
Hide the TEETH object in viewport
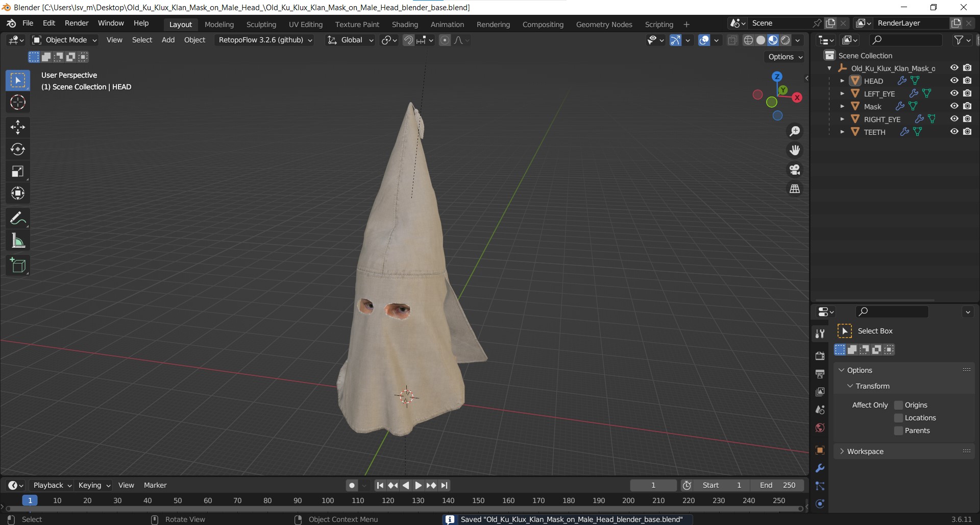pyautogui.click(x=954, y=132)
